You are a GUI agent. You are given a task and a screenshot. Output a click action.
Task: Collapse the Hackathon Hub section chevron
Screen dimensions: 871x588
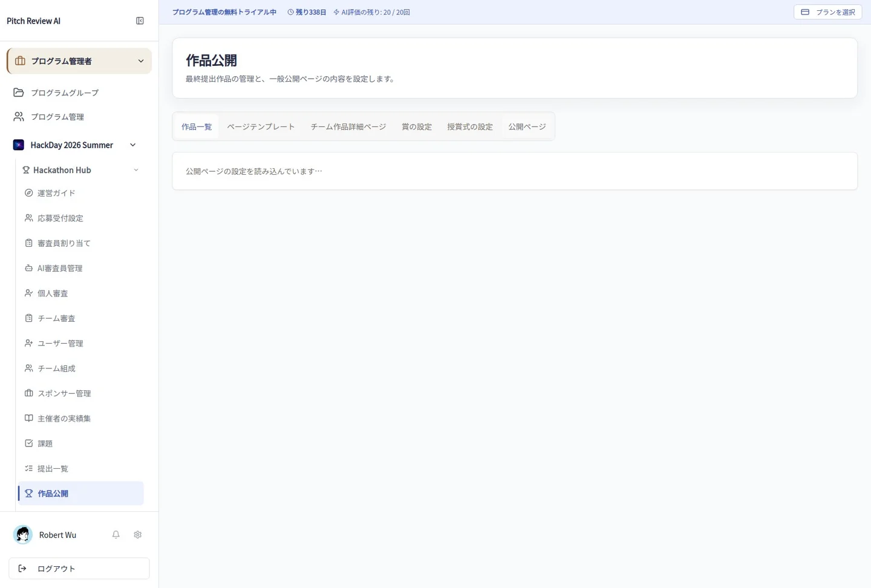coord(136,170)
